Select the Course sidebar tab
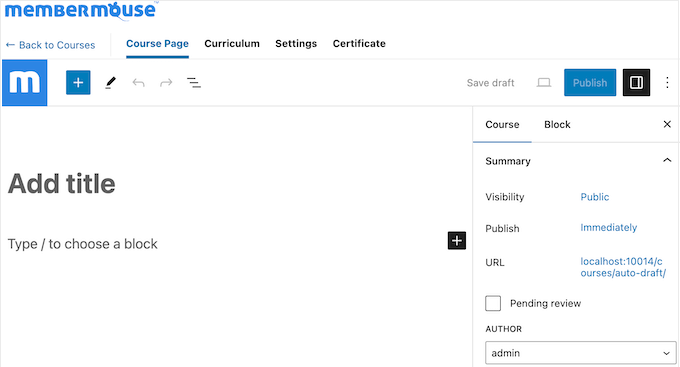This screenshot has width=680, height=367. pyautogui.click(x=502, y=125)
